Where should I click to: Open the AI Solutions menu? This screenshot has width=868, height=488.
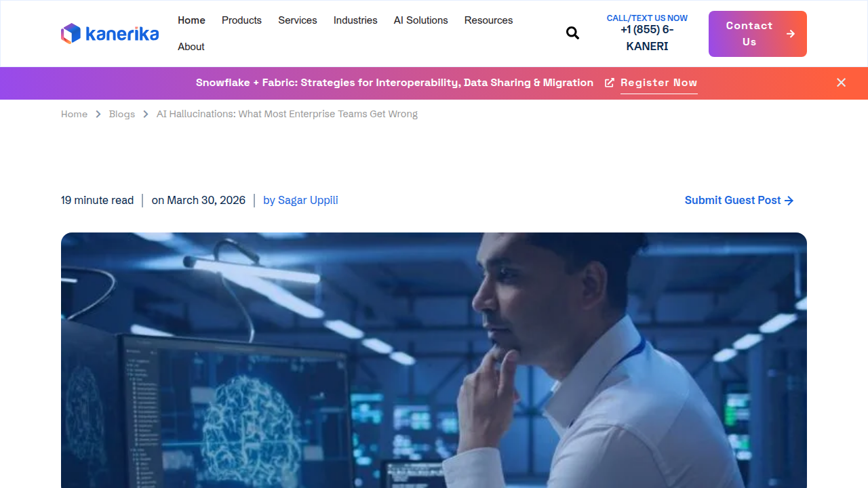(x=421, y=20)
